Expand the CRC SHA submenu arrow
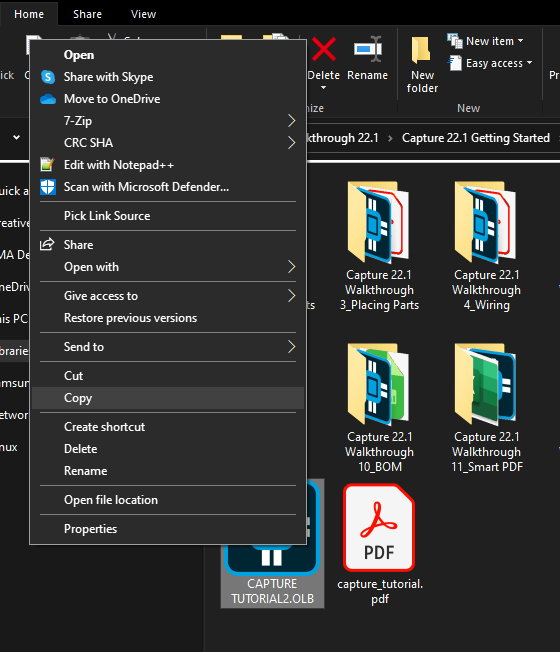The width and height of the screenshot is (560, 652). point(291,143)
